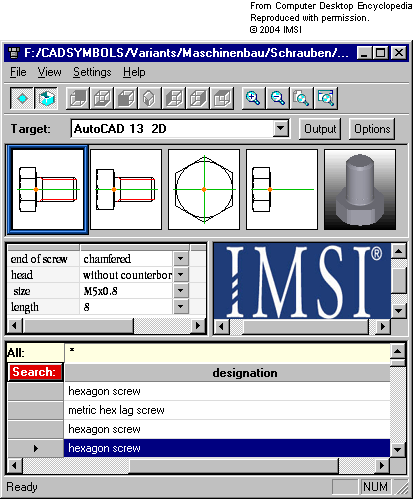This screenshot has height=499, width=413.
Task: Expand the head dropdown arrow
Action: [x=181, y=274]
